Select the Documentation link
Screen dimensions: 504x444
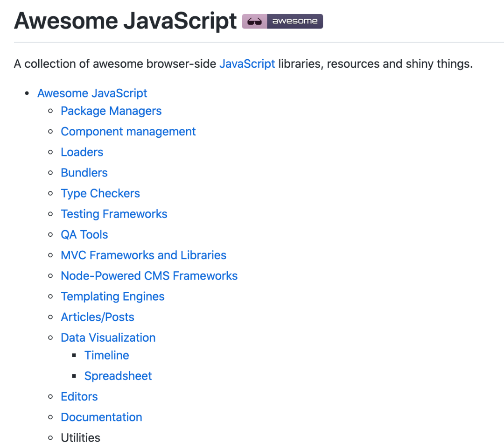click(x=101, y=417)
